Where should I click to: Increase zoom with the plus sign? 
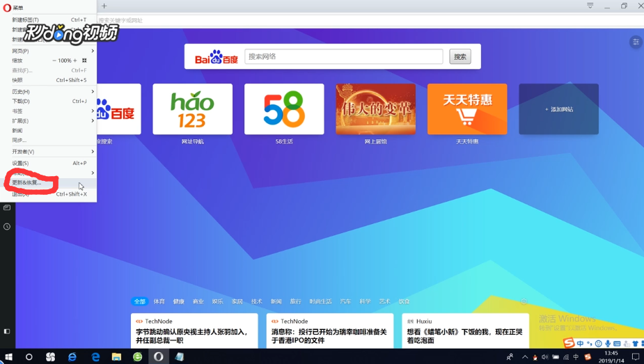(74, 61)
